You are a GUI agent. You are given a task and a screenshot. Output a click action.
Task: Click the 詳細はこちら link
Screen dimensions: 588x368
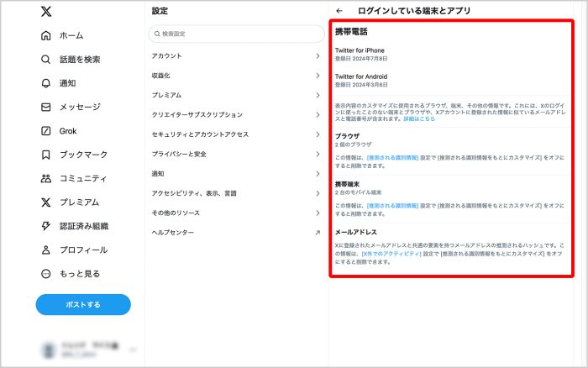(419, 119)
